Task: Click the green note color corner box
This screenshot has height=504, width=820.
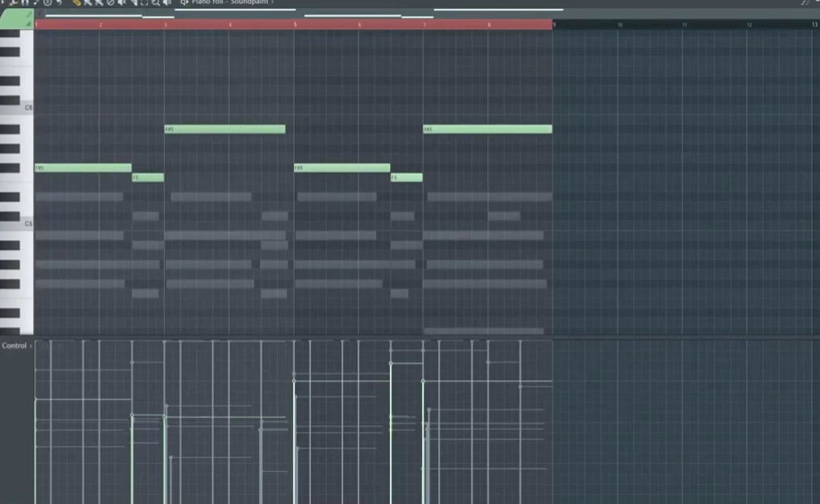Action: click(17, 19)
